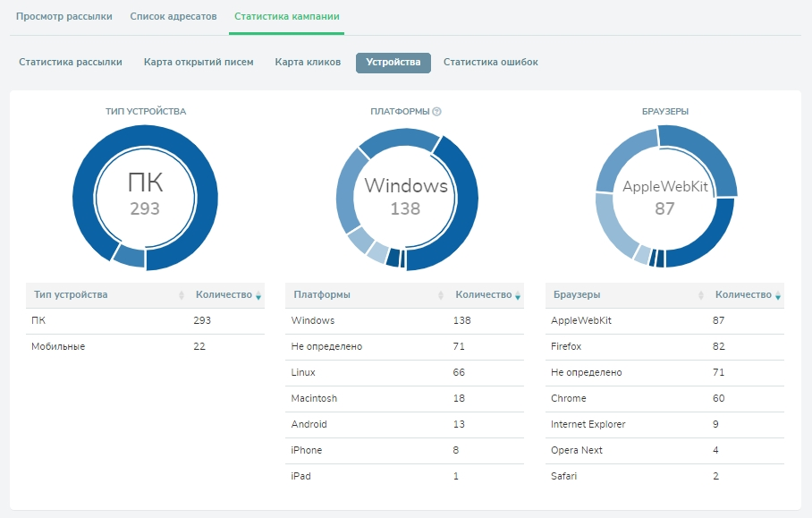
Task: Click the Internet Explorer row
Action: 665,425
